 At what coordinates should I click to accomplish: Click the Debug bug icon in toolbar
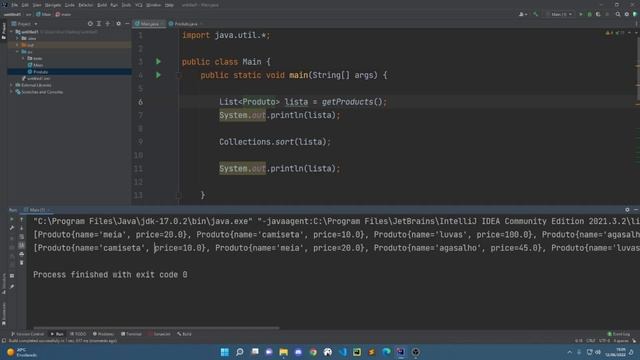pos(589,14)
